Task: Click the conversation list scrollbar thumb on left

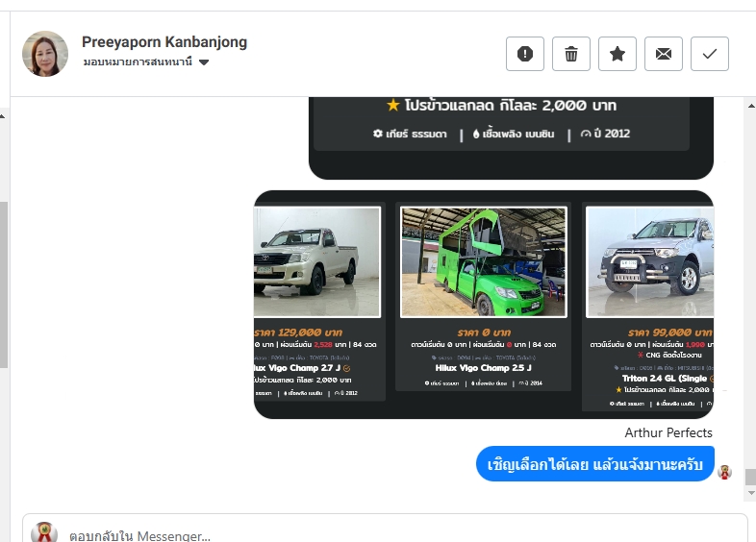Action: 4,284
